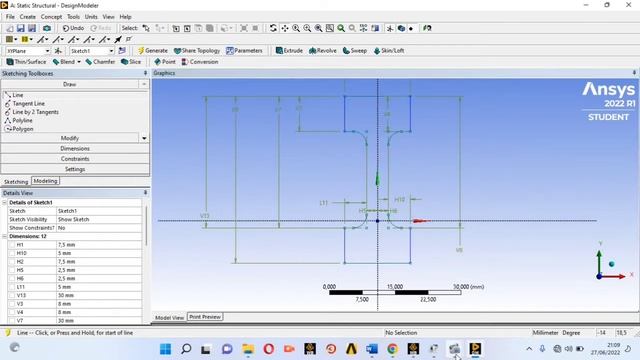Click the Show Constraints? value No
The height and width of the screenshot is (360, 640).
(99, 228)
